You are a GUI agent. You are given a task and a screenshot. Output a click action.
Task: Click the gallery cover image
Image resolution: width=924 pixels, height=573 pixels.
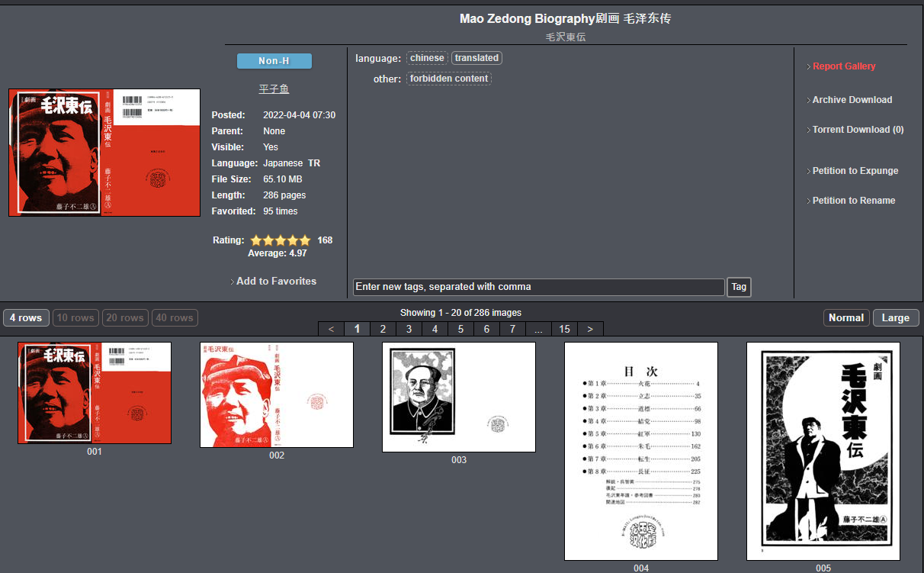(104, 153)
